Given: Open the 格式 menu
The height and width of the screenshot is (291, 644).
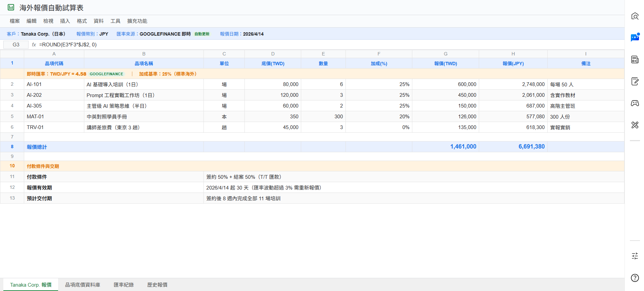Looking at the screenshot, I should [82, 21].
